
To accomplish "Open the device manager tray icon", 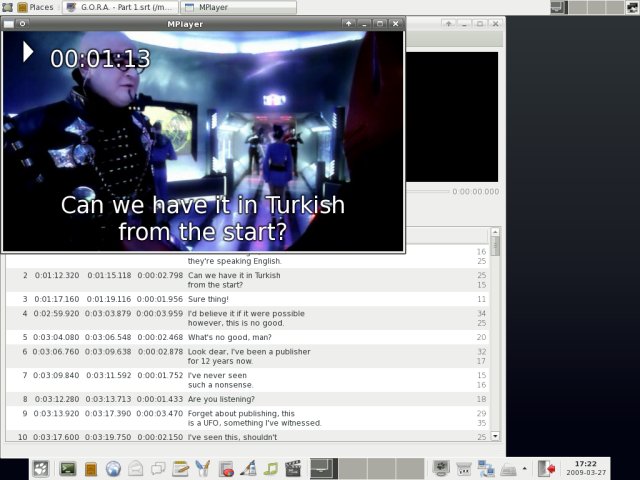I will tap(463, 469).
